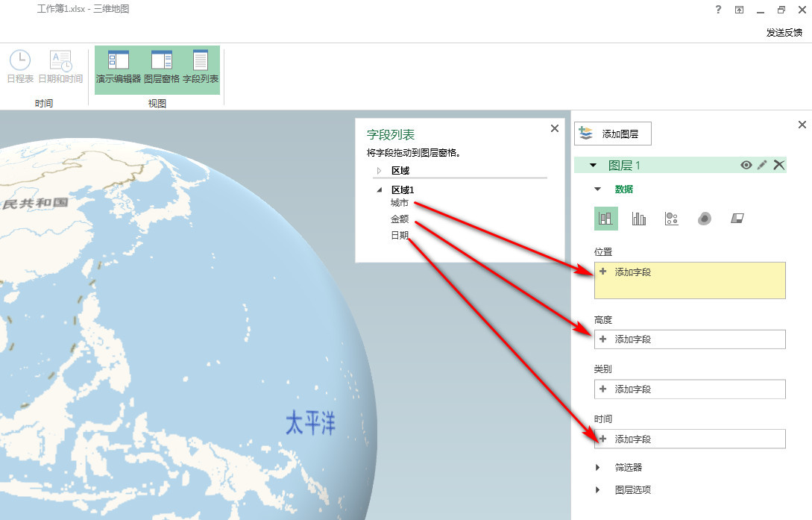
Task: Choose the heat map visualization type
Action: (x=704, y=218)
